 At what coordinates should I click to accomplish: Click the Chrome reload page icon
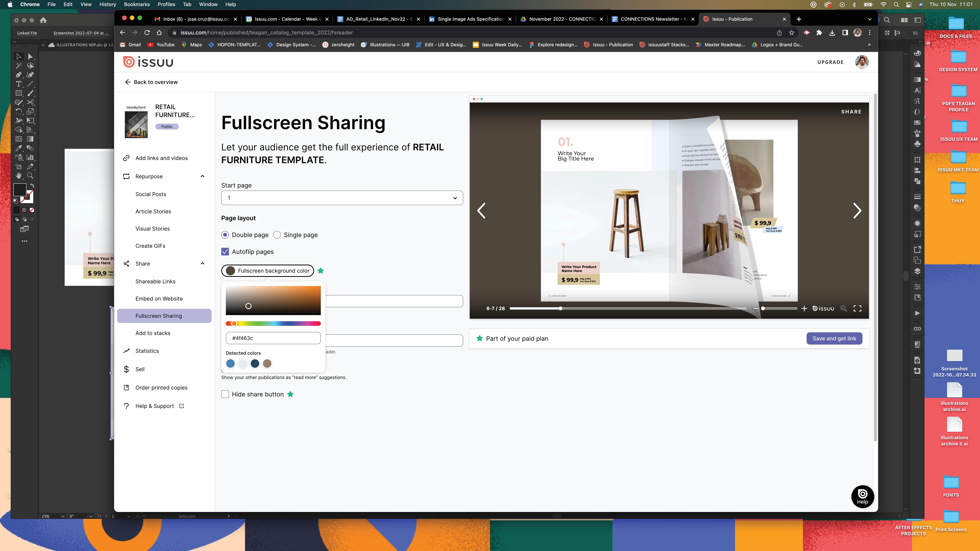click(147, 33)
